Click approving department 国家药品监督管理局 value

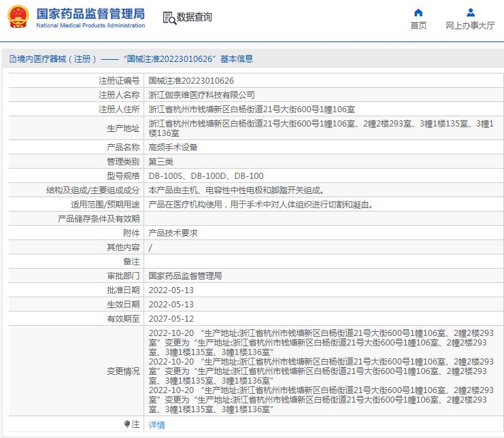click(x=185, y=275)
